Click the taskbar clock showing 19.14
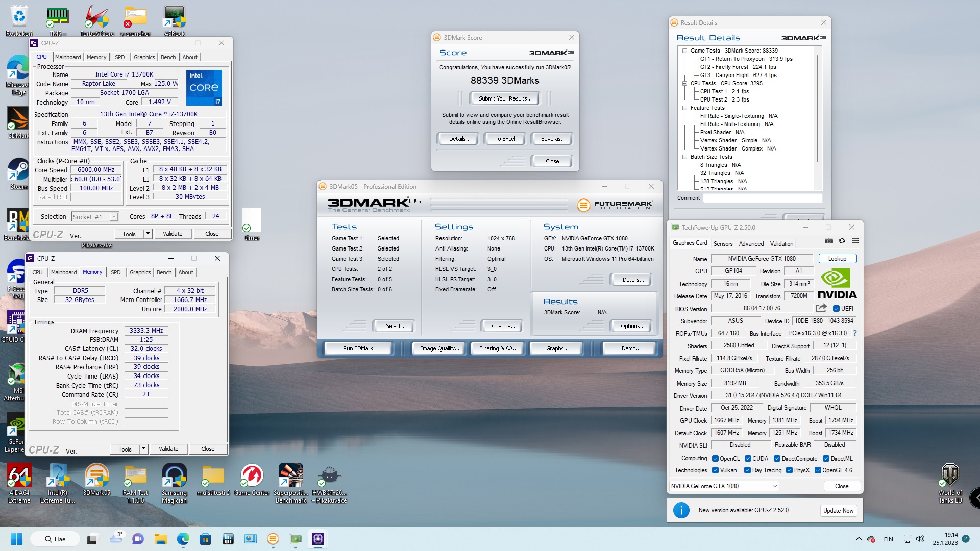 tap(945, 539)
